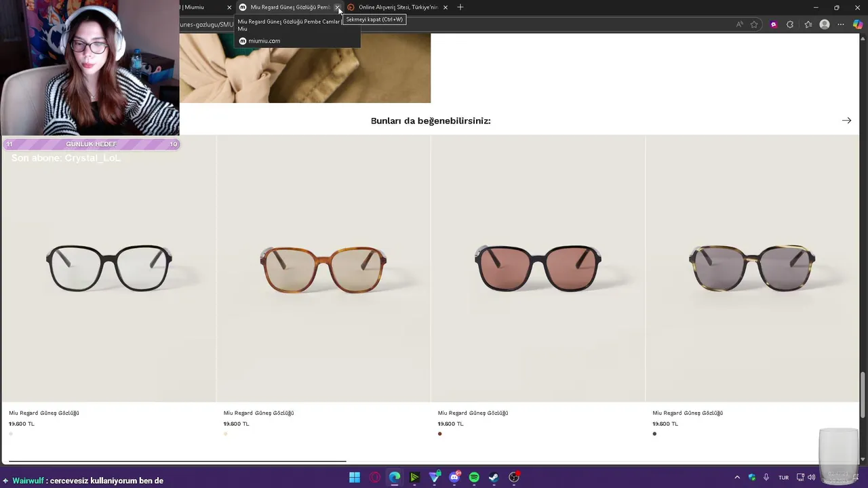This screenshot has width=868, height=488.
Task: Open OBS Studio from the taskbar
Action: tap(514, 478)
